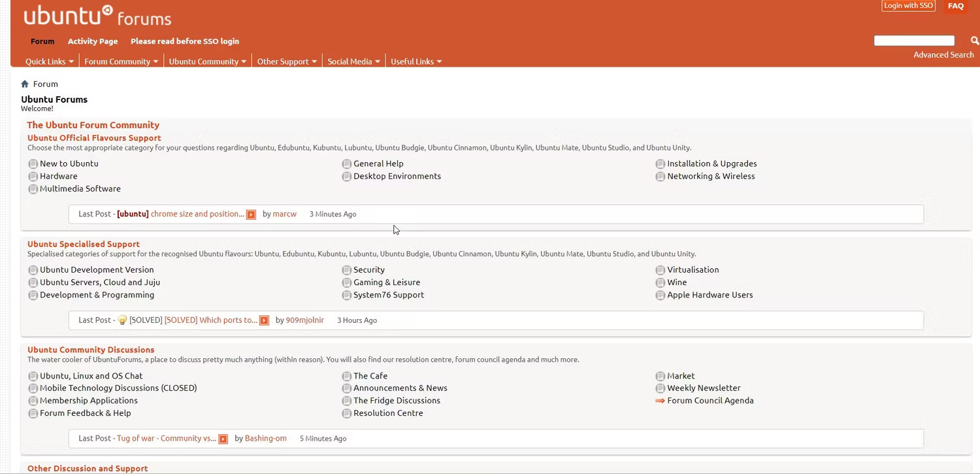
Task: Open the Installation & Upgrades forum
Action: [711, 164]
